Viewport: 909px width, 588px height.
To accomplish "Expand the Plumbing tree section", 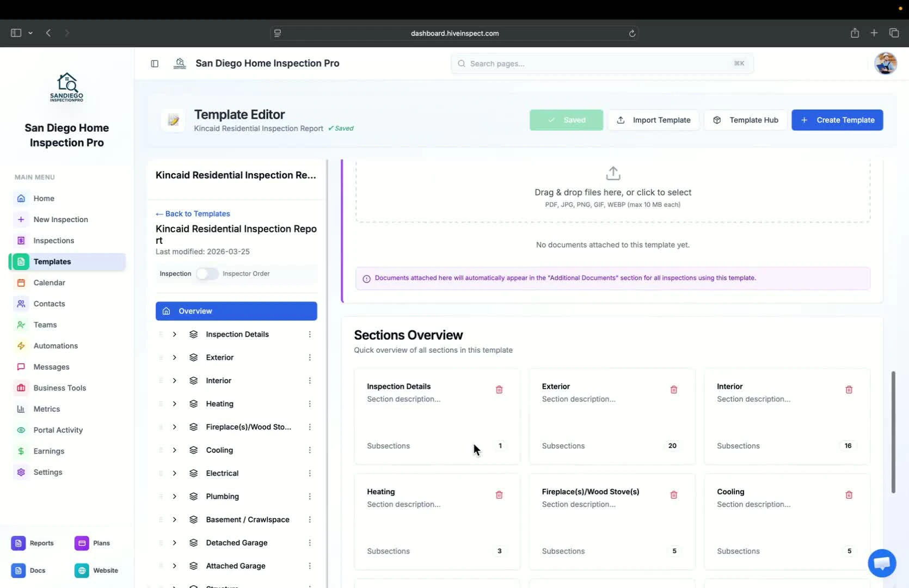I will (175, 497).
